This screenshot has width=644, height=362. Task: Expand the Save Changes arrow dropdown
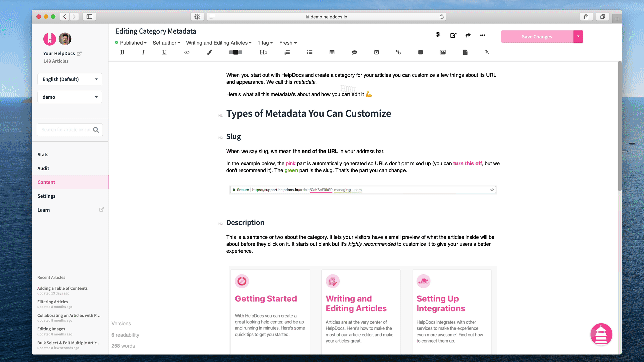point(578,36)
